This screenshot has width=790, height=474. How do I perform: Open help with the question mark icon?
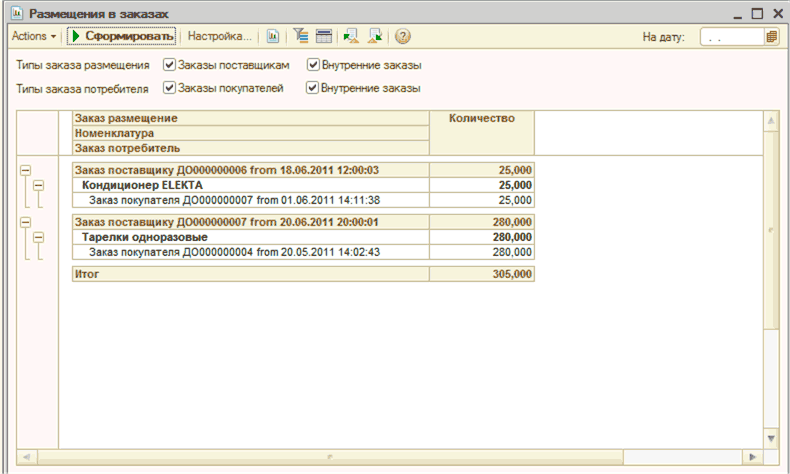point(403,36)
